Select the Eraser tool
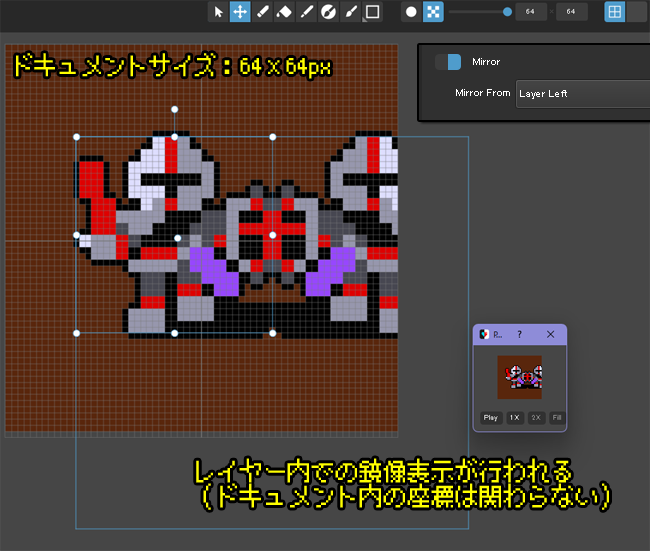 [284, 12]
